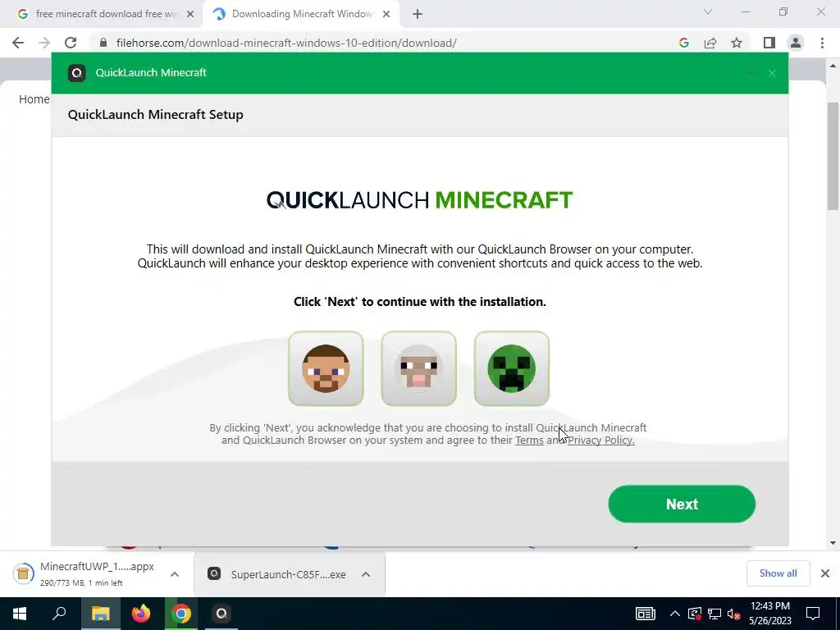
Task: Open network status tray icon
Action: (x=714, y=614)
